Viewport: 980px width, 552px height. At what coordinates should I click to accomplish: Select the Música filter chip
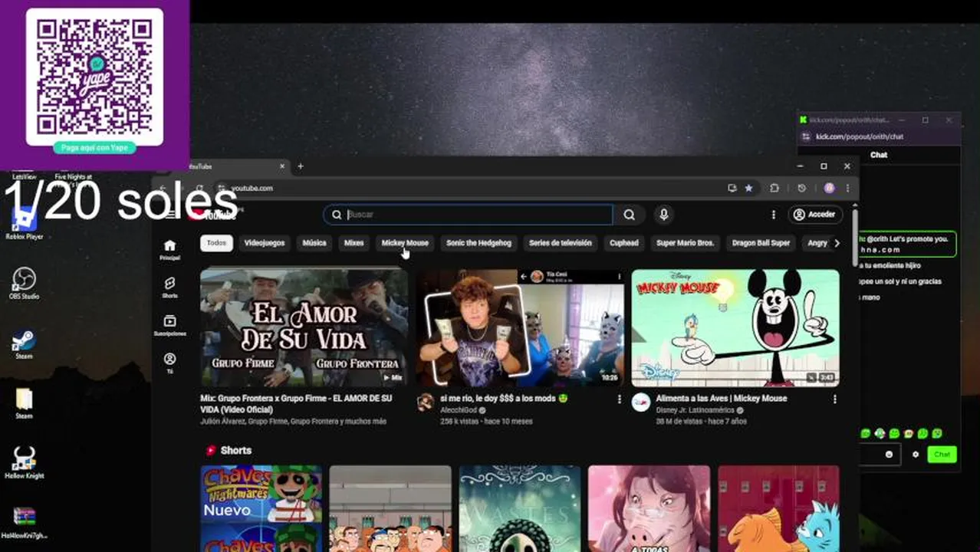(314, 243)
